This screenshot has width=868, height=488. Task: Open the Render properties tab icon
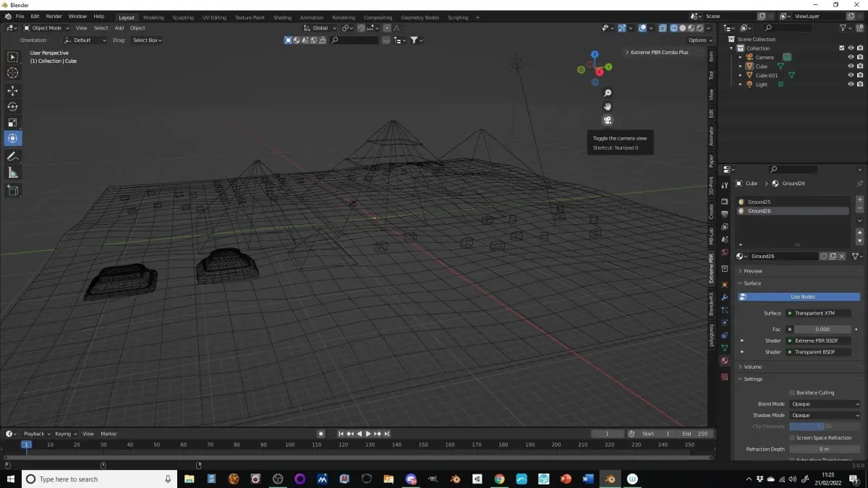tap(725, 201)
